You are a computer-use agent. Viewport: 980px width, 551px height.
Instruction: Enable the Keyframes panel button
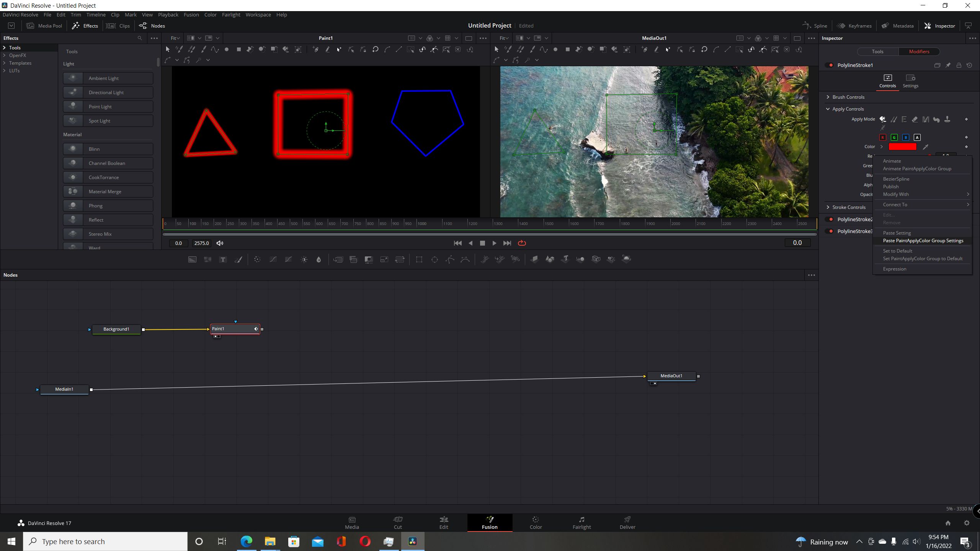coord(855,26)
